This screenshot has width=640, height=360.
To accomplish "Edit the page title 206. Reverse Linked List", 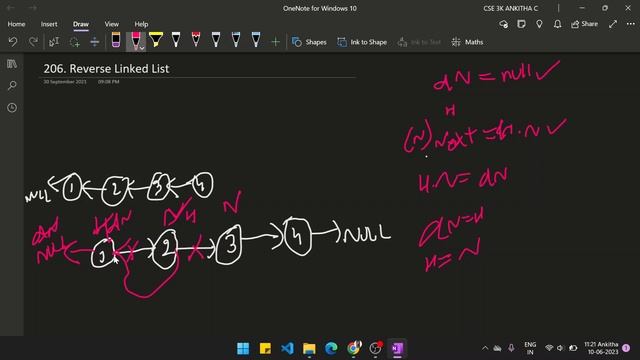I will (106, 69).
